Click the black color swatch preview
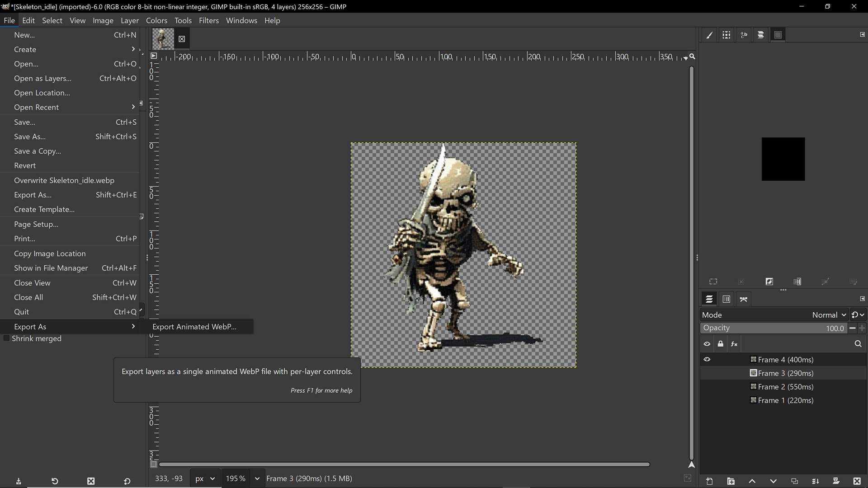Image resolution: width=868 pixels, height=488 pixels. [783, 159]
